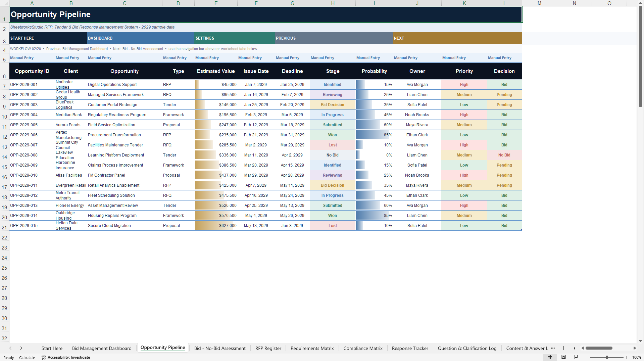Click the horizontal scrollbar thumb
Viewport: 644px width, 361px height.
tap(599, 348)
